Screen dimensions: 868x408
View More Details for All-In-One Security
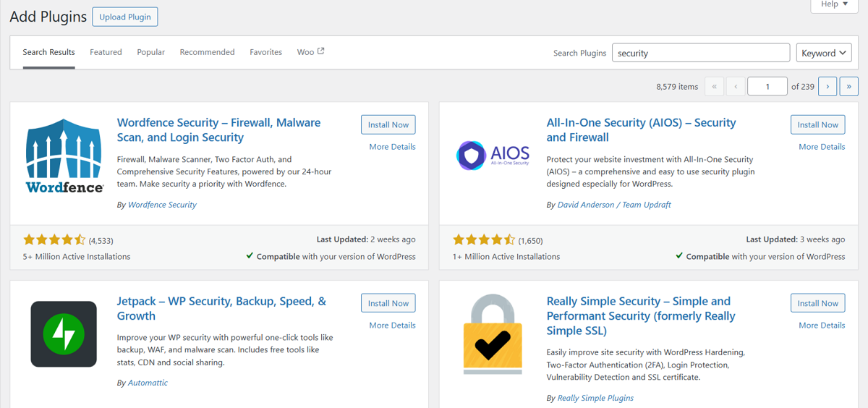click(x=822, y=147)
